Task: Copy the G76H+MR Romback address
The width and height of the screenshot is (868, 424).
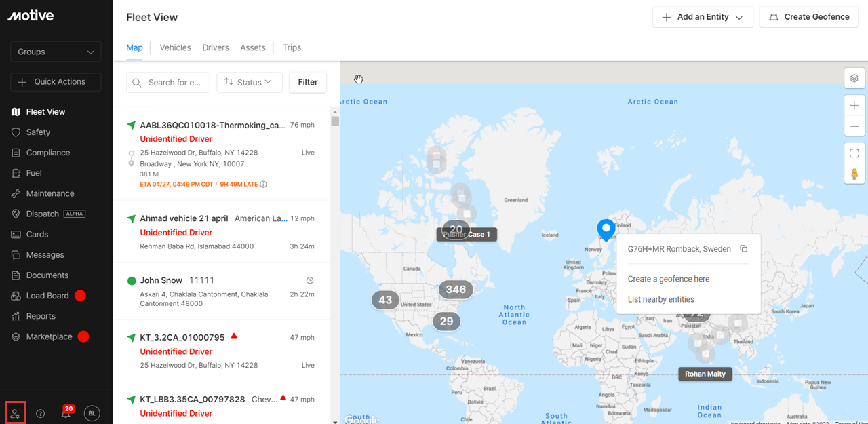Action: coord(744,249)
